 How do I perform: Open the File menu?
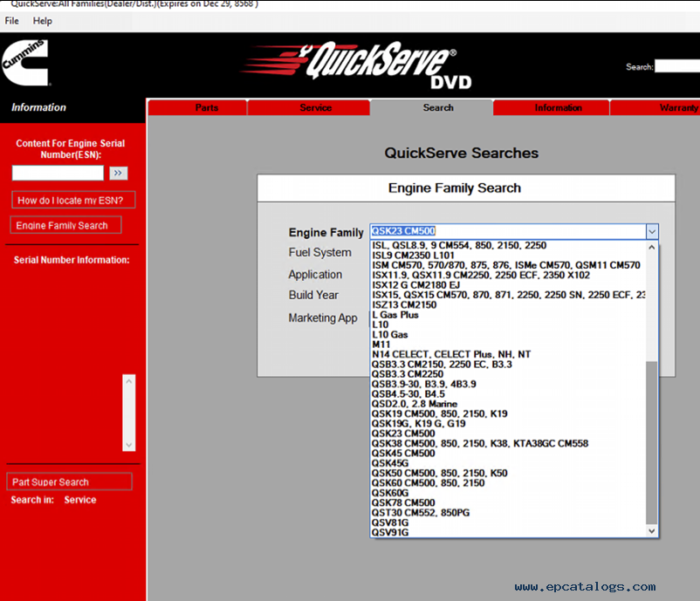(12, 21)
